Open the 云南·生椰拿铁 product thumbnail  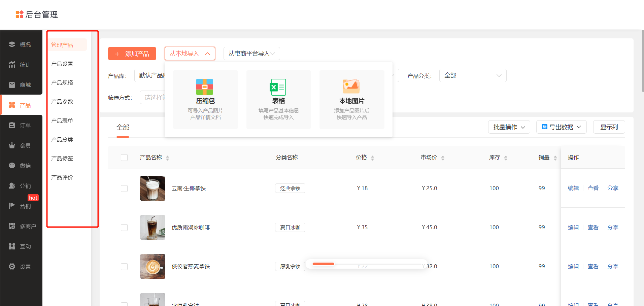152,188
